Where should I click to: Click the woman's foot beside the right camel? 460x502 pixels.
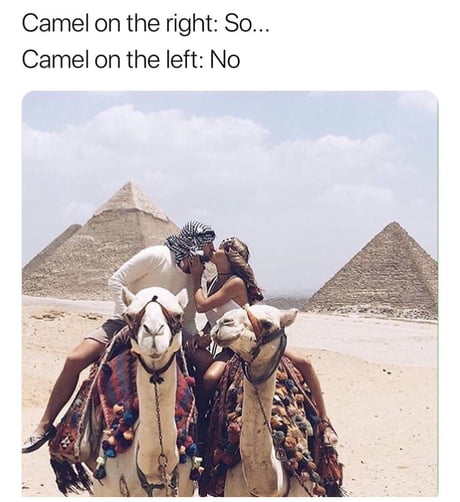[328, 433]
